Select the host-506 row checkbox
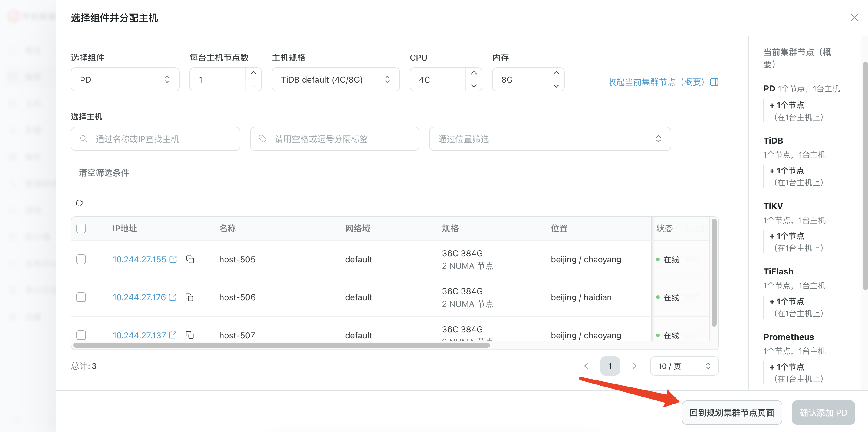 click(x=81, y=297)
